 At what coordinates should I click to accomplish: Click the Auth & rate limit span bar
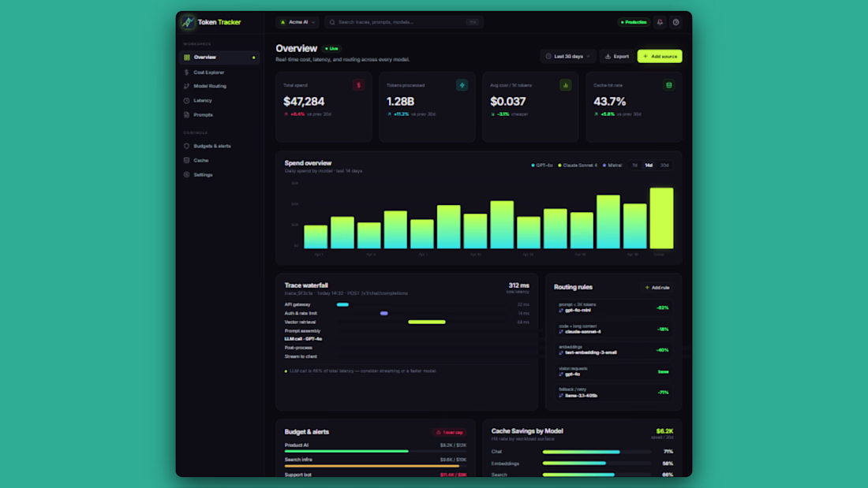tap(383, 313)
